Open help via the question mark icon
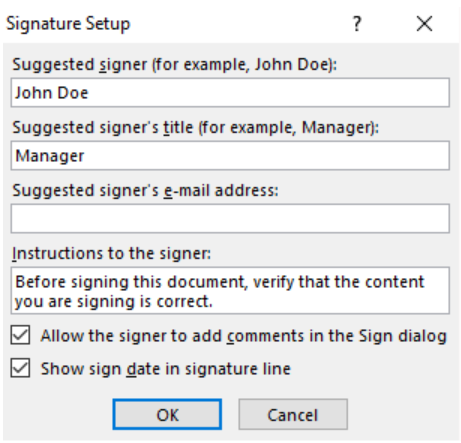 [x=357, y=24]
